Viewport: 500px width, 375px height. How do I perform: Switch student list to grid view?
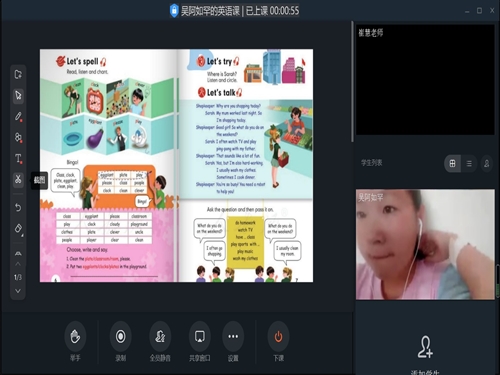(452, 163)
